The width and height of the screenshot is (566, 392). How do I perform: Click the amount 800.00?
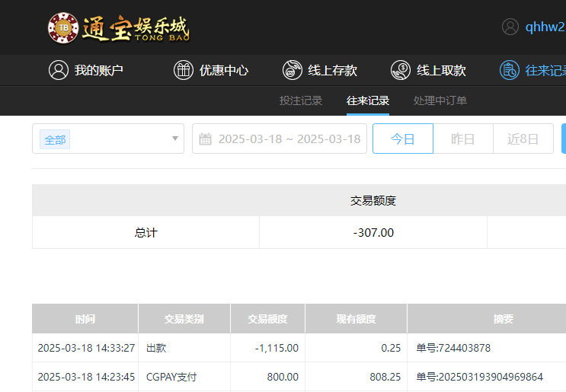pyautogui.click(x=283, y=377)
